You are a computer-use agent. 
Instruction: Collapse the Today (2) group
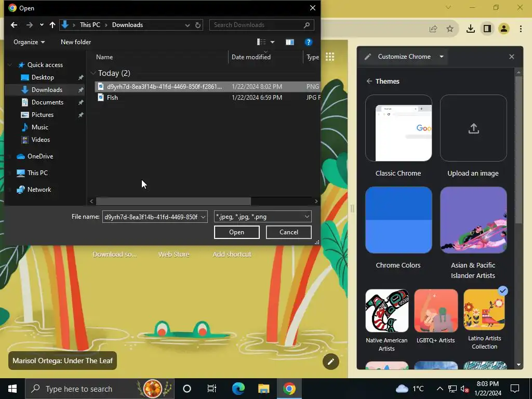pos(93,73)
